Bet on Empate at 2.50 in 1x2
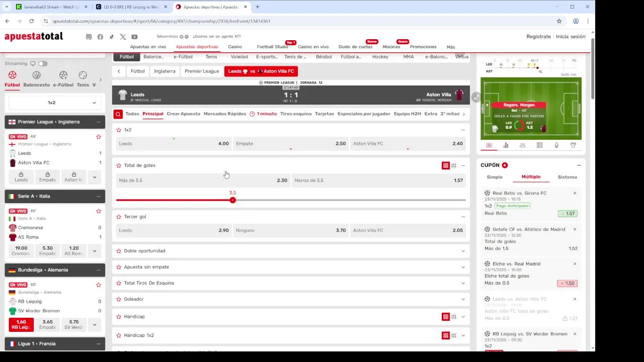Viewport: 644px width, 362px height. click(291, 144)
